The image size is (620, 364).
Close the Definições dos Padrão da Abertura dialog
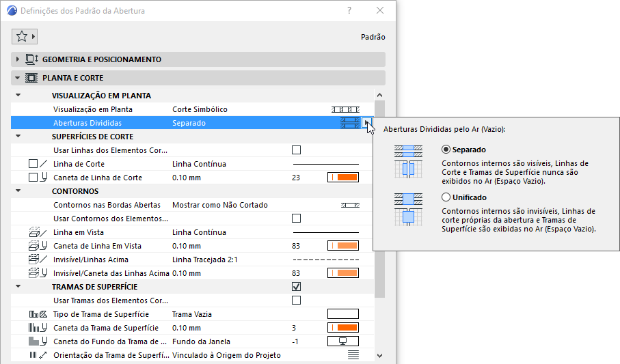[380, 10]
